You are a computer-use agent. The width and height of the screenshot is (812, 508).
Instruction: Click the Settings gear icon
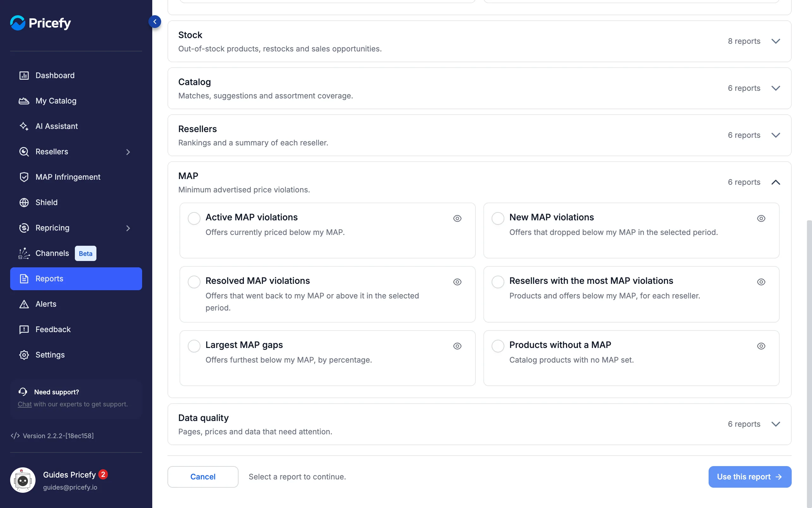coord(24,355)
